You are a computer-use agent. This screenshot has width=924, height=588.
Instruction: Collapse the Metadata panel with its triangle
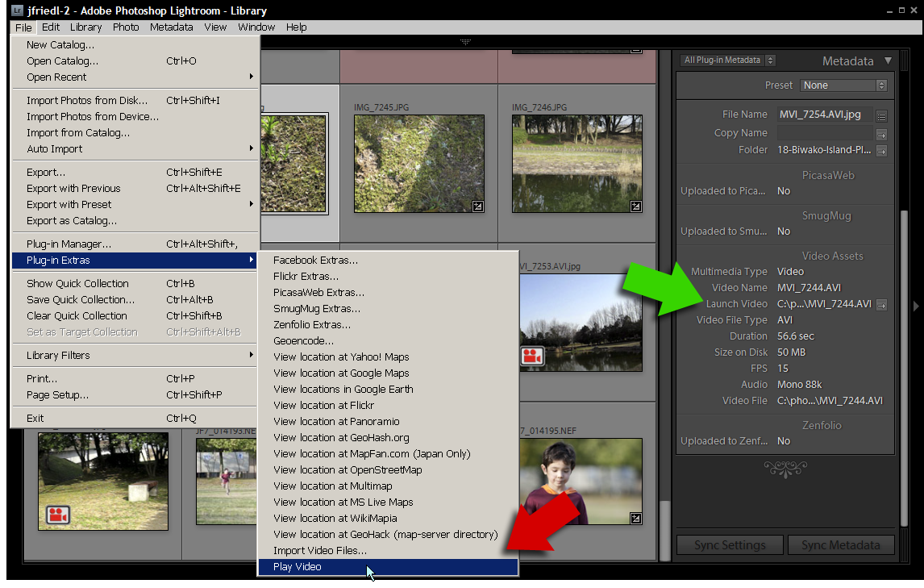coord(888,60)
